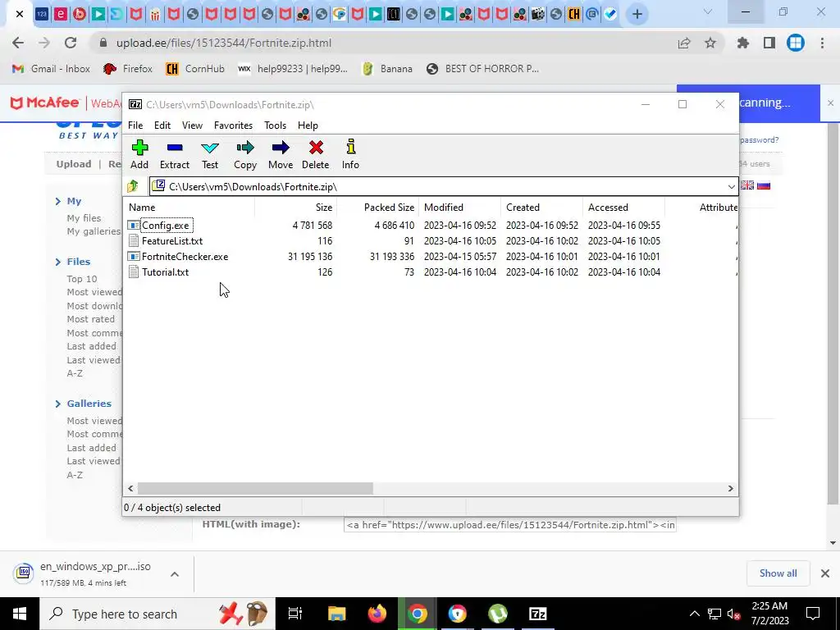Sort by the Modified column header
The width and height of the screenshot is (840, 630).
point(459,208)
